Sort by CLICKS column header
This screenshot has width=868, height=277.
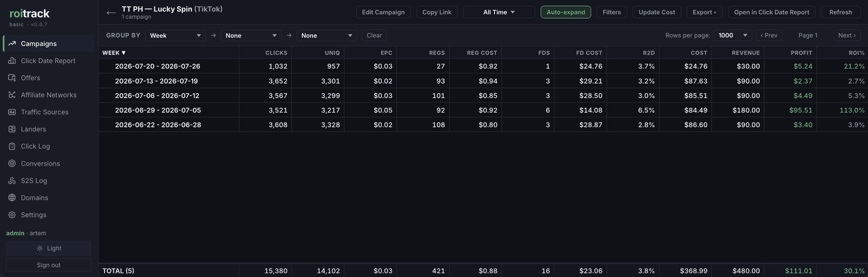[277, 53]
